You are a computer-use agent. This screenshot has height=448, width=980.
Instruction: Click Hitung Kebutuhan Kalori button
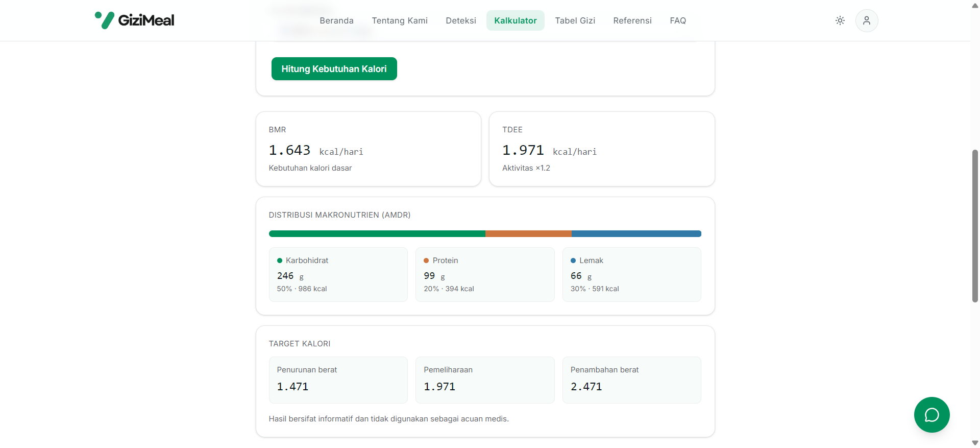[x=334, y=69]
